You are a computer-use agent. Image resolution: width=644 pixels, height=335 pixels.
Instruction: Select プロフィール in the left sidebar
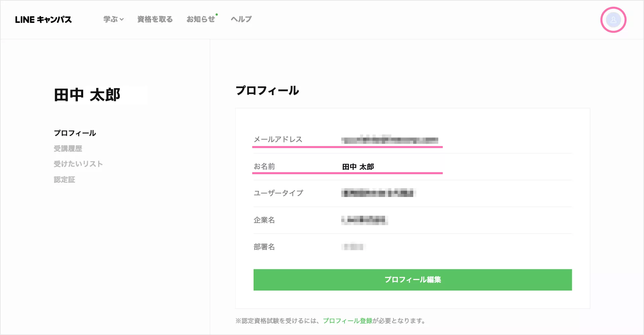(75, 133)
